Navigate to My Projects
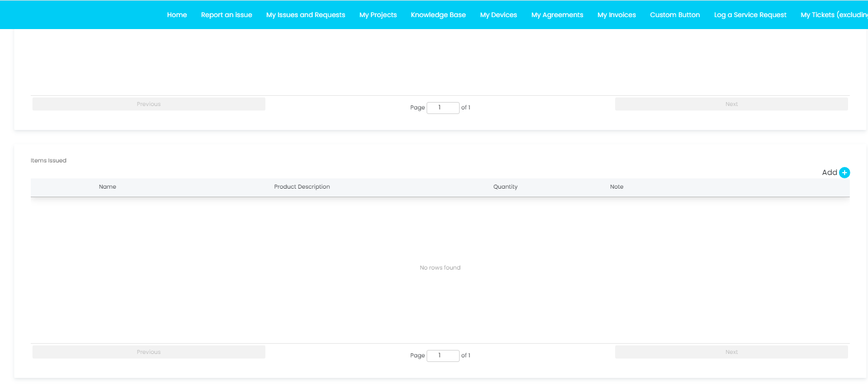The width and height of the screenshot is (868, 387). tap(378, 15)
